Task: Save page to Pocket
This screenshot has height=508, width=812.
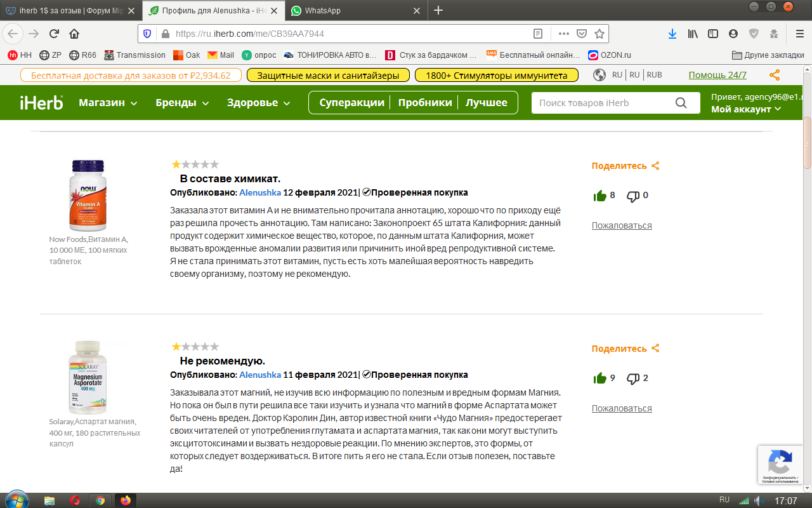Action: [x=581, y=34]
